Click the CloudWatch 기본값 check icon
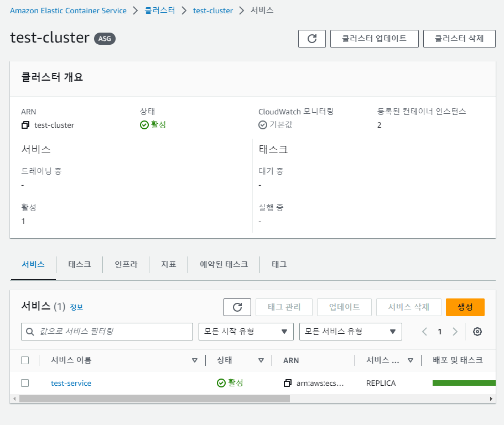This screenshot has width=504, height=425. coord(263,125)
